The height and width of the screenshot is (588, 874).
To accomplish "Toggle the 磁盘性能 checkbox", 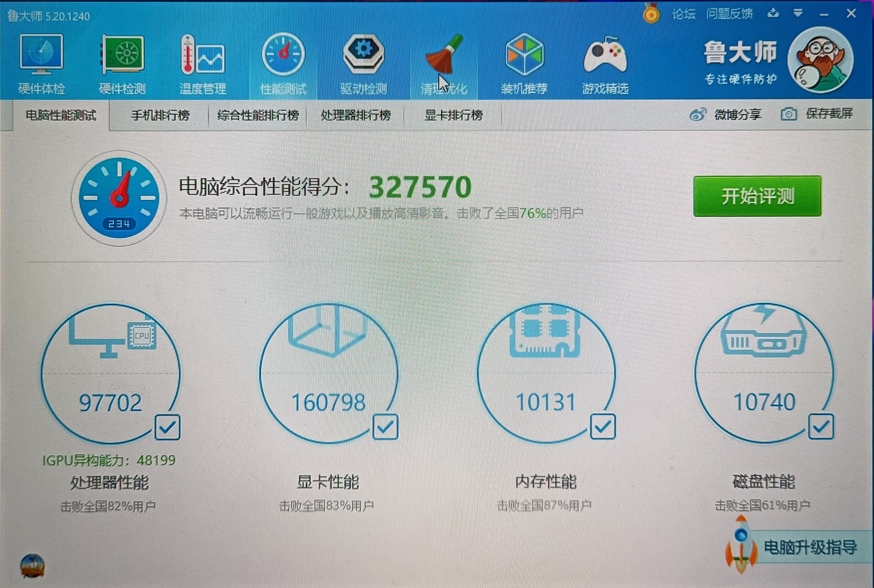I will tap(821, 427).
